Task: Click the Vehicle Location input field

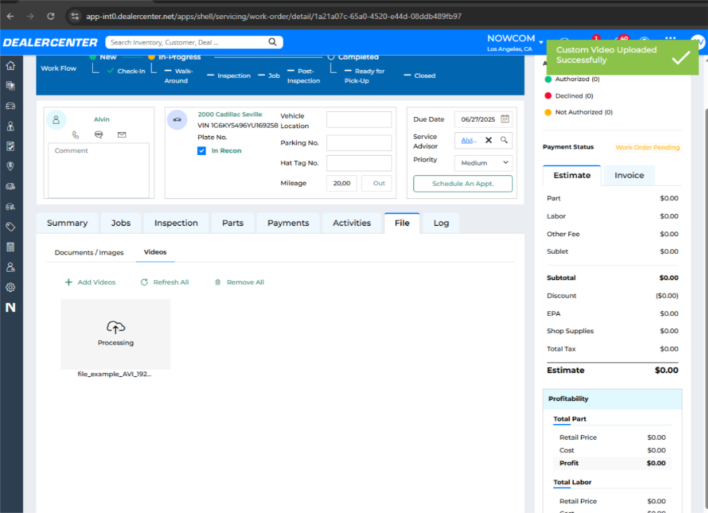Action: [x=359, y=120]
